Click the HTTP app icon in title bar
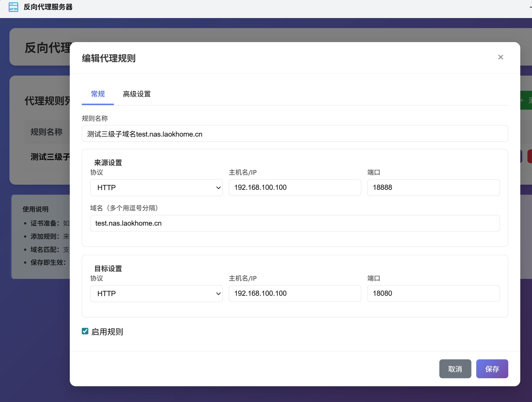The height and width of the screenshot is (402, 532). [13, 7]
